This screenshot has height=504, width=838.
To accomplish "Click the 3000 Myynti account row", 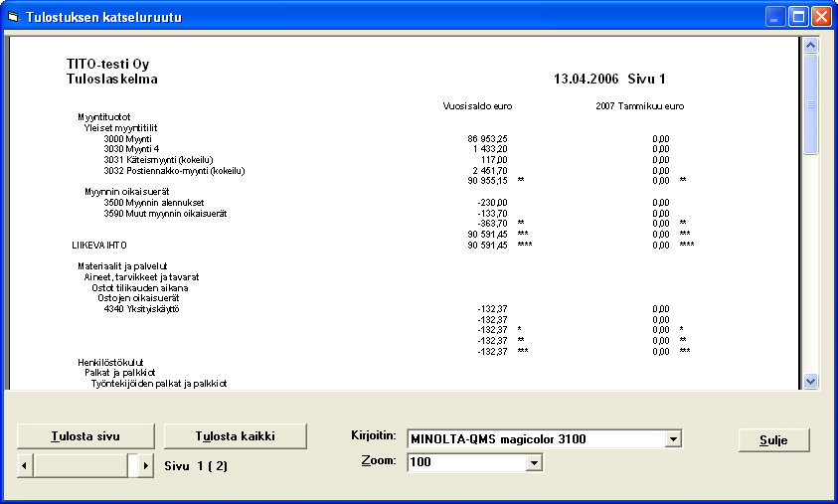I will coord(127,139).
